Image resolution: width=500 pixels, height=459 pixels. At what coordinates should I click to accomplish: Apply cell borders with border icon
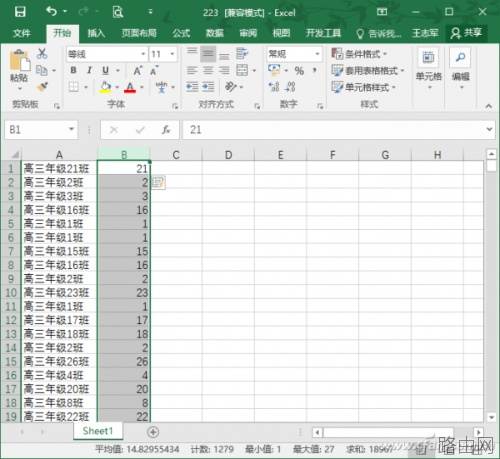(73, 87)
